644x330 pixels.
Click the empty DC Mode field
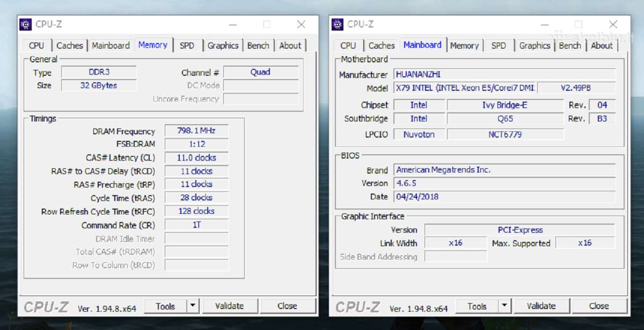(x=261, y=85)
